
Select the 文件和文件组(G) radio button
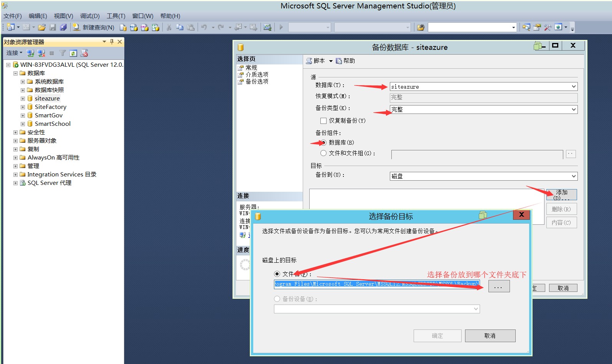point(323,153)
